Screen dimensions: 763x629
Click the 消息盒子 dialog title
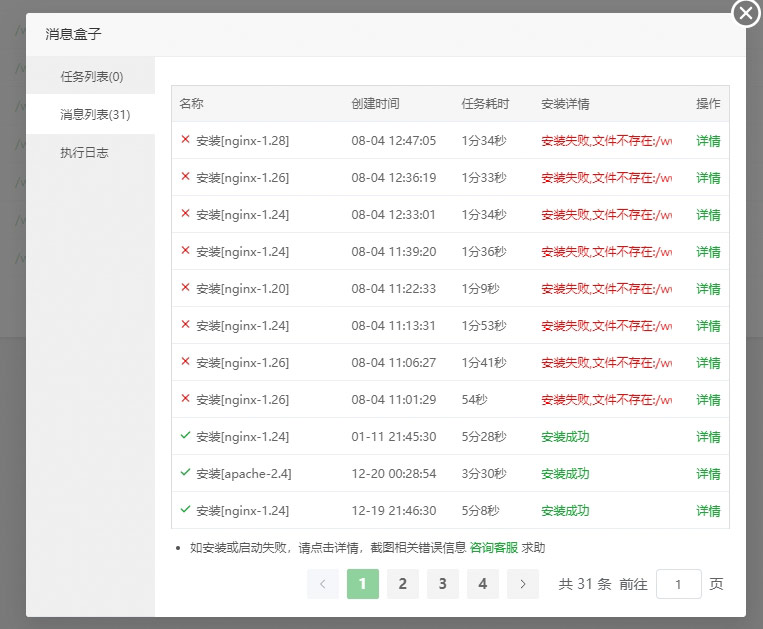point(73,34)
